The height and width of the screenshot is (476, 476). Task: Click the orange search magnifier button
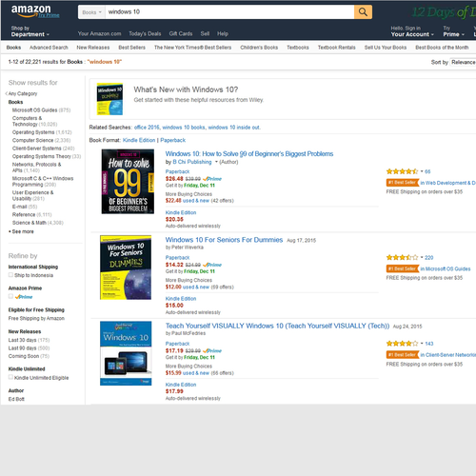(x=363, y=12)
